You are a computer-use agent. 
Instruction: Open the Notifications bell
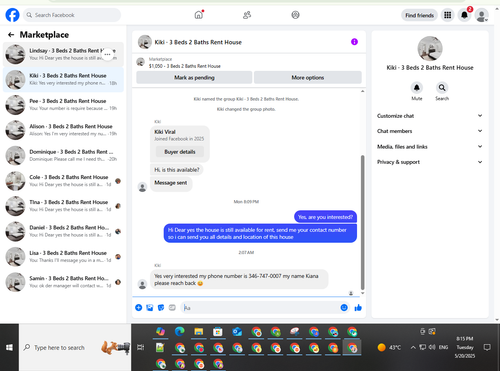pos(464,15)
